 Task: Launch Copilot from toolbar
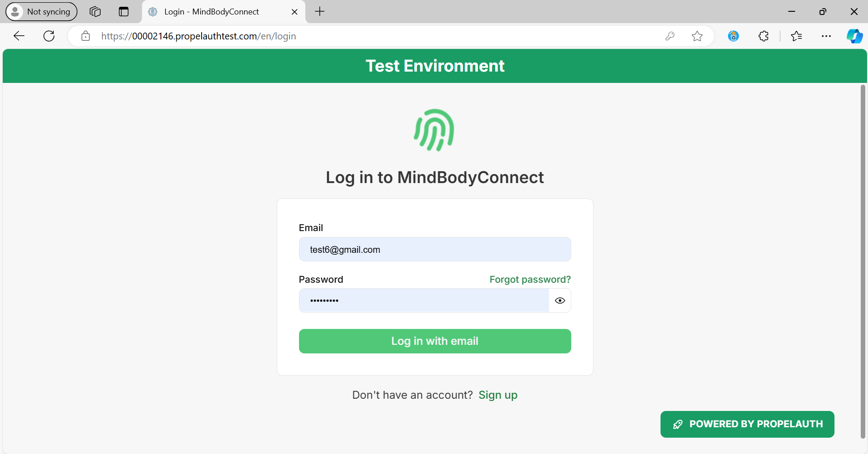pos(854,36)
